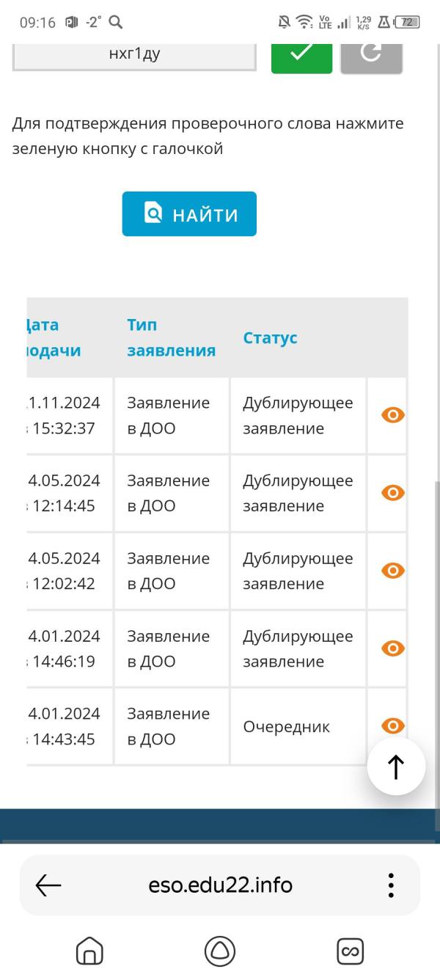The image size is (440, 980).
Task: Show details of the 14:46:19 application
Action: [393, 648]
